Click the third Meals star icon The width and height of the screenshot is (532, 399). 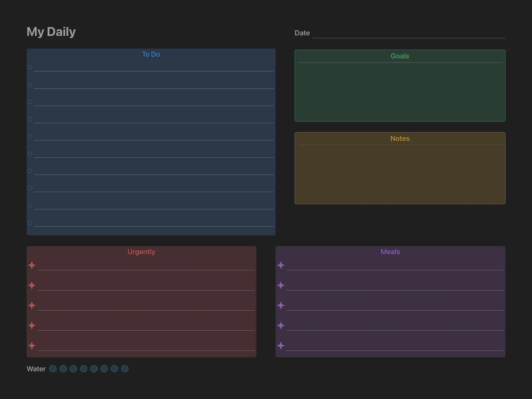coord(281,305)
